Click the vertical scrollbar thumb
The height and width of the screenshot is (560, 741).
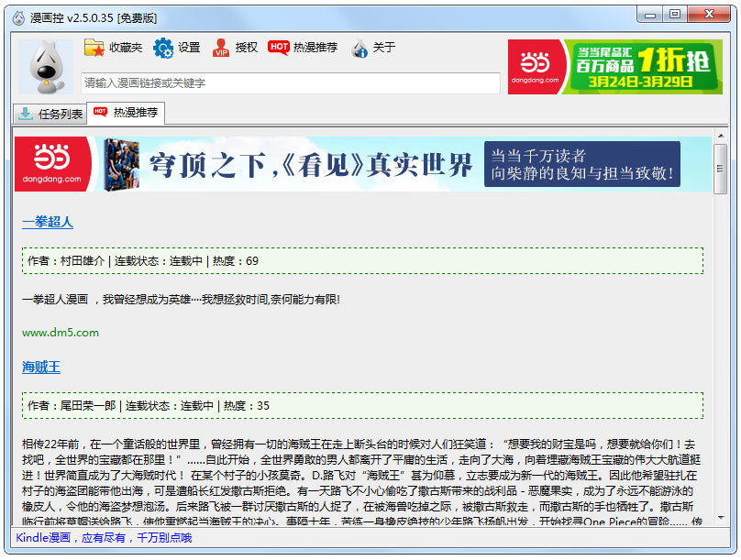pos(720,169)
